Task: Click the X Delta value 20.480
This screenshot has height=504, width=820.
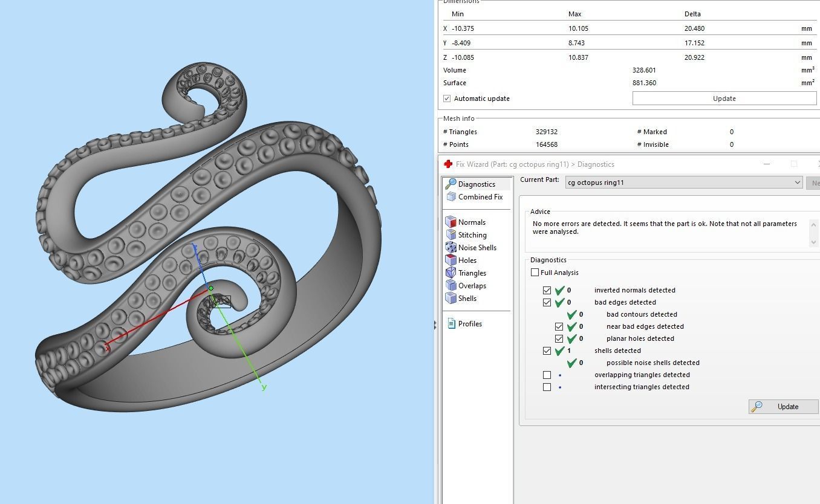Action: (x=694, y=28)
